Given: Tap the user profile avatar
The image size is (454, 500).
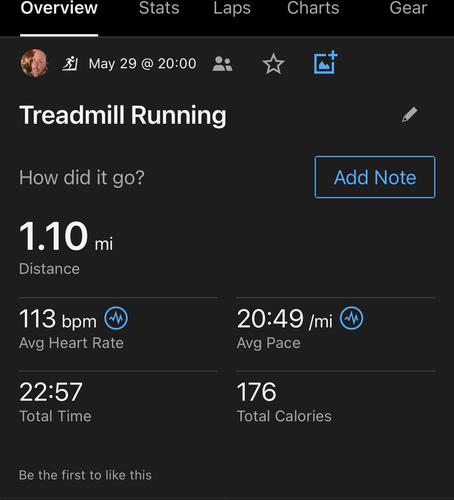Looking at the screenshot, I should click(x=34, y=63).
